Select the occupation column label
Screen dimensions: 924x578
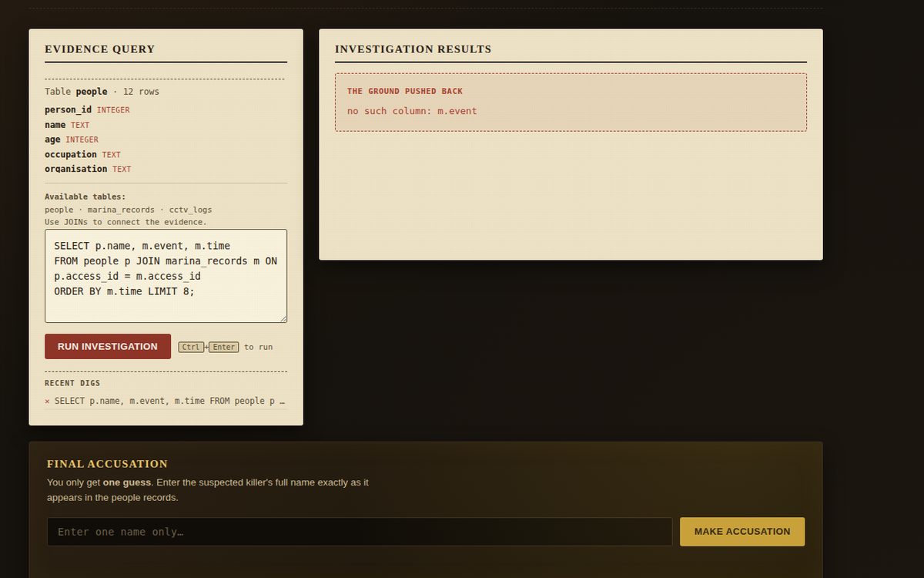point(71,154)
